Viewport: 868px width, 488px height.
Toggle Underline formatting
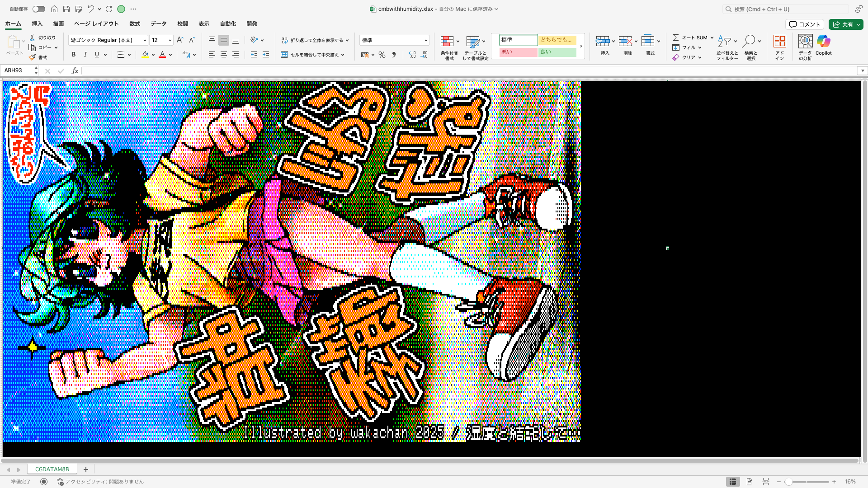[97, 55]
